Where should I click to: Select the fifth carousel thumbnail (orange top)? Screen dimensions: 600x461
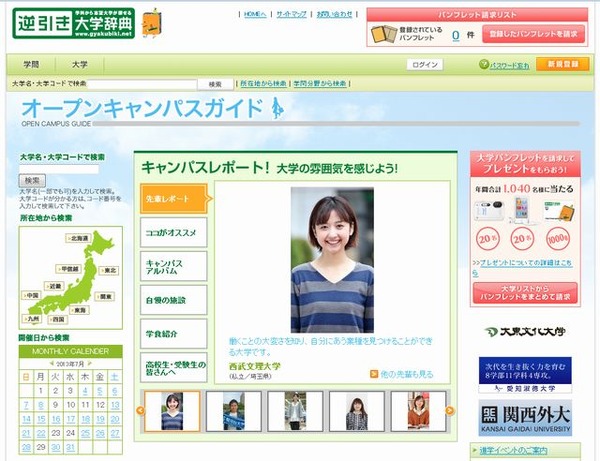pos(418,411)
